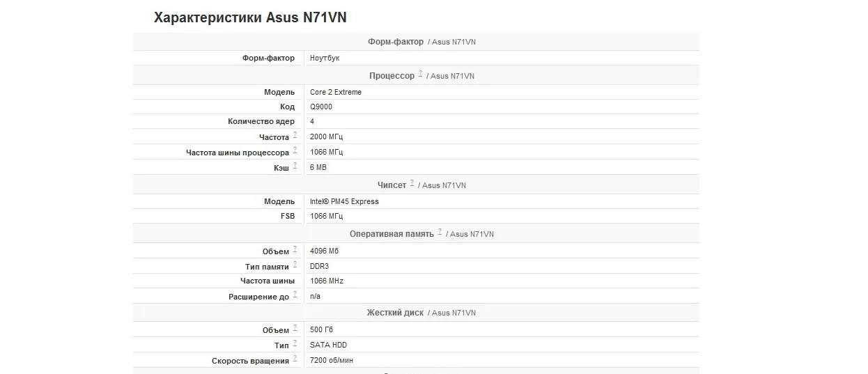
Task: Click the Q9000 processor code value
Action: [x=321, y=107]
